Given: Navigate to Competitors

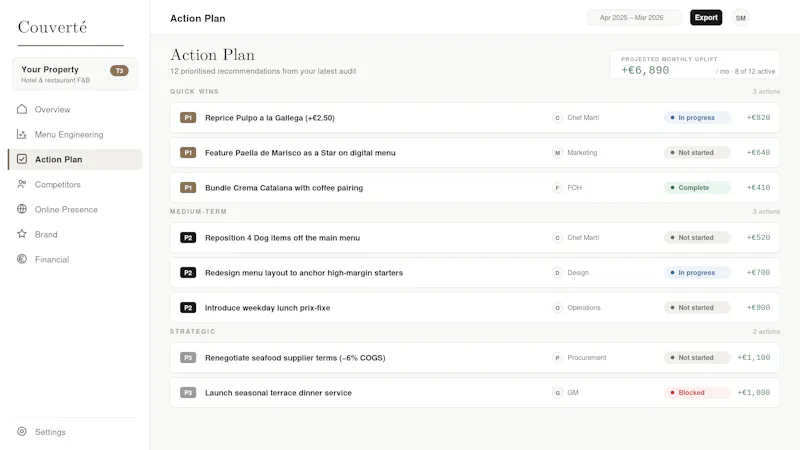Looking at the screenshot, I should [x=75, y=184].
